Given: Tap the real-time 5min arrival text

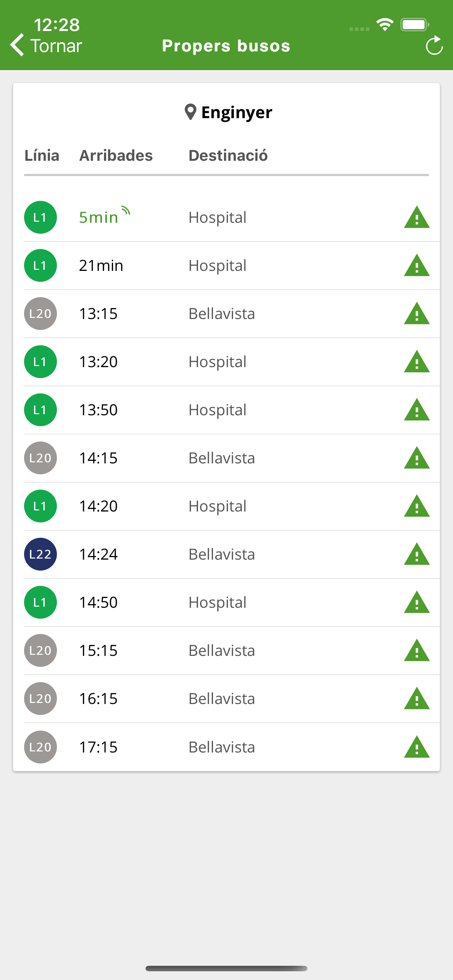Looking at the screenshot, I should [98, 217].
